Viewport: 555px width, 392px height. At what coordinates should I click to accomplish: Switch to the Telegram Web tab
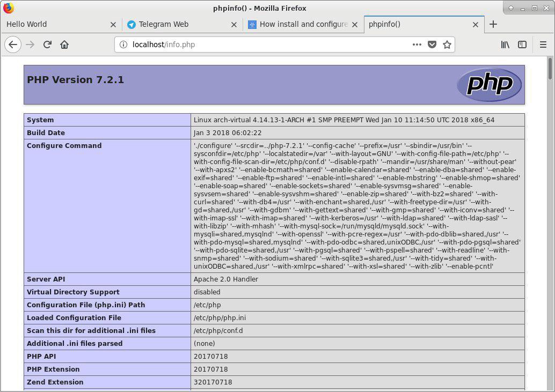pyautogui.click(x=182, y=24)
